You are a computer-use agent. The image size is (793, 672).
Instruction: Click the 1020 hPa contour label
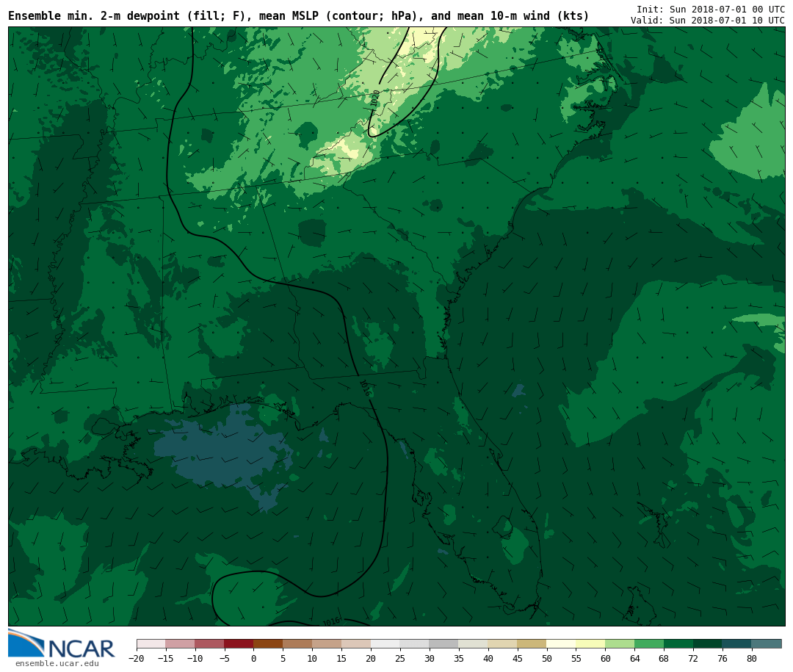click(376, 98)
